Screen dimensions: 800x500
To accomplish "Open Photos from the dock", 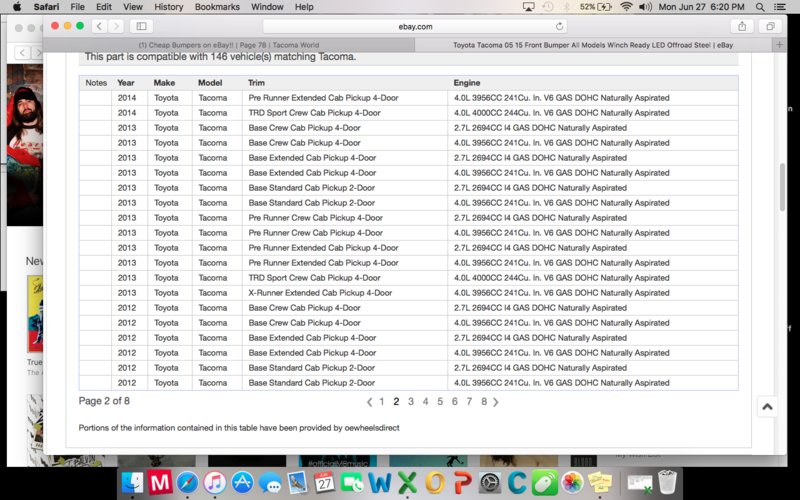I will tap(572, 482).
